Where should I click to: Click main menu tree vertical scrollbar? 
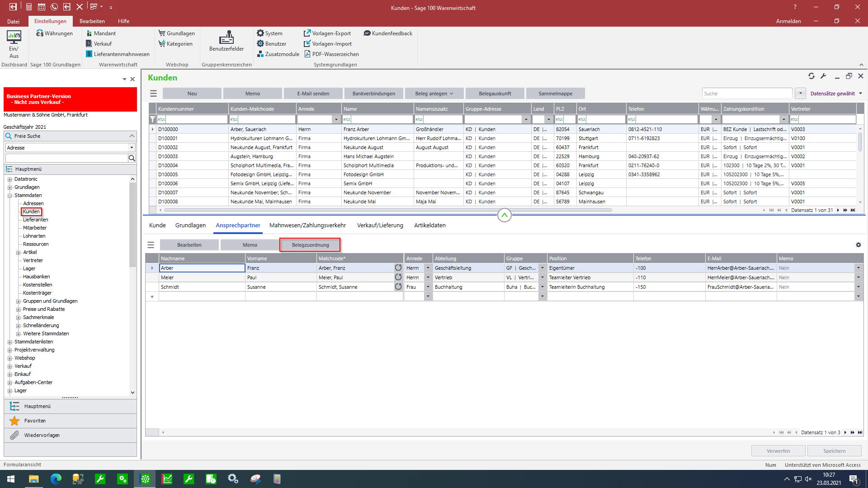(132, 225)
